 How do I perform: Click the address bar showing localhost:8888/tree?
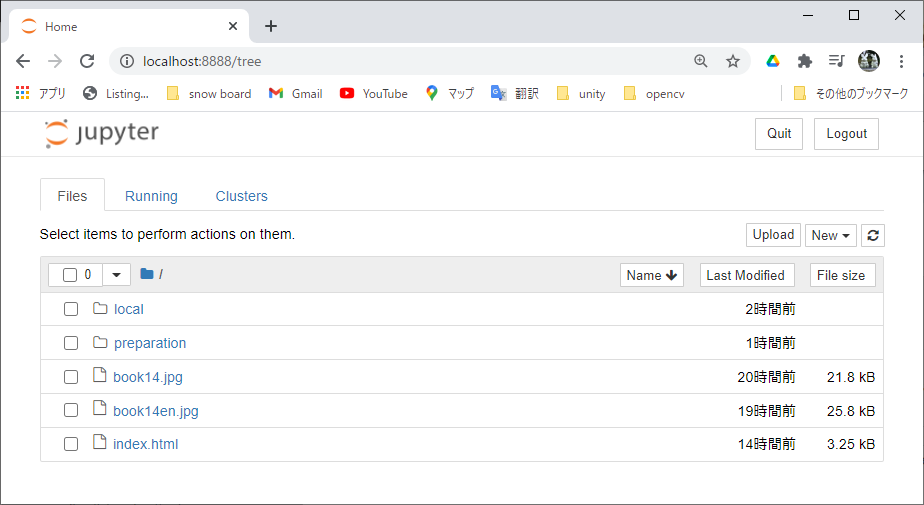tap(400, 61)
